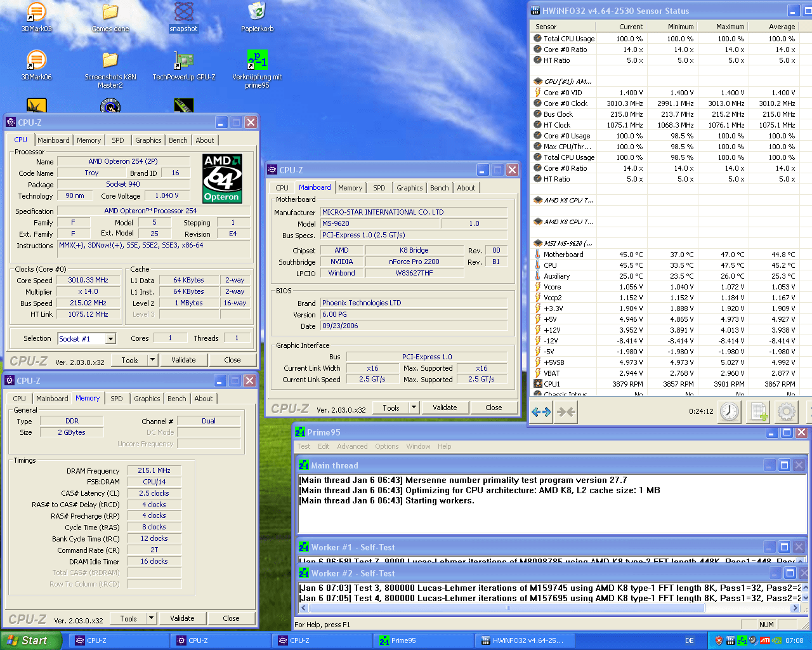812x650 pixels.
Task: Open Prime95 Options menu
Action: tap(387, 446)
